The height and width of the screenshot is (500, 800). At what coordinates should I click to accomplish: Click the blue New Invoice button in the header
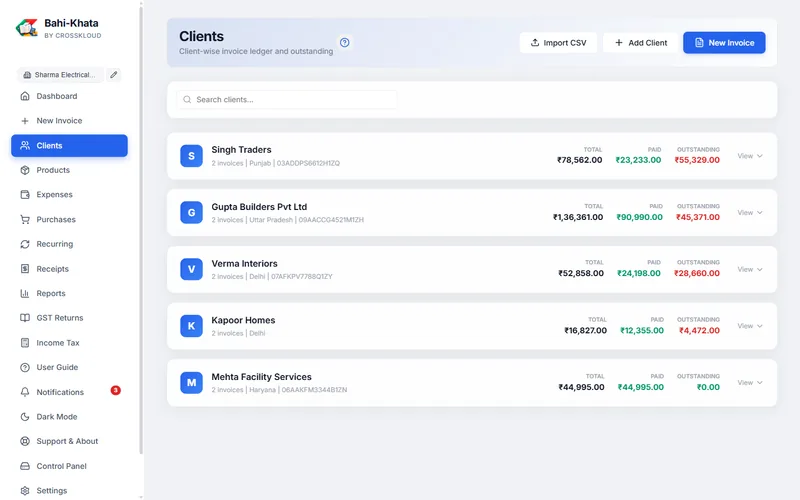click(x=724, y=43)
